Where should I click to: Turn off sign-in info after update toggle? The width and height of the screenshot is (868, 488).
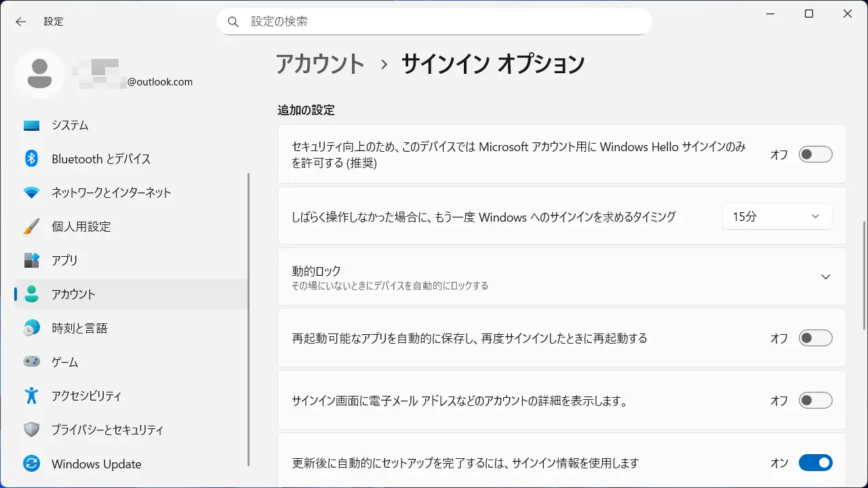(815, 463)
